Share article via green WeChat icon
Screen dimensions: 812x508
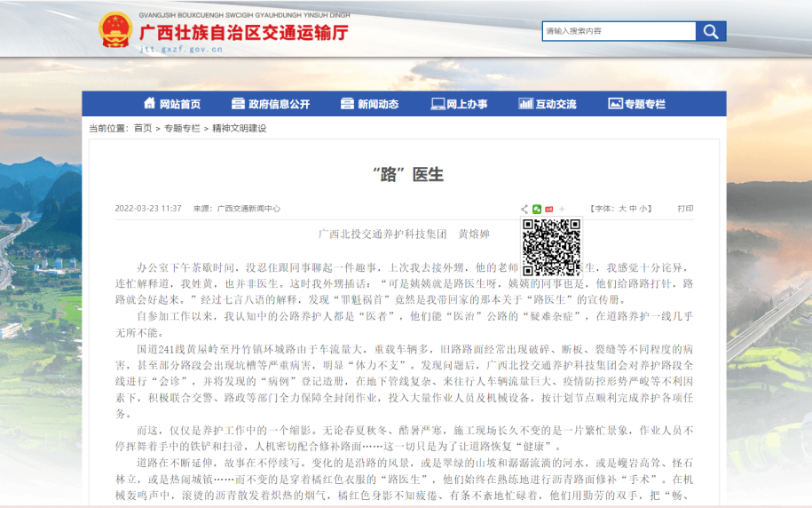click(537, 209)
